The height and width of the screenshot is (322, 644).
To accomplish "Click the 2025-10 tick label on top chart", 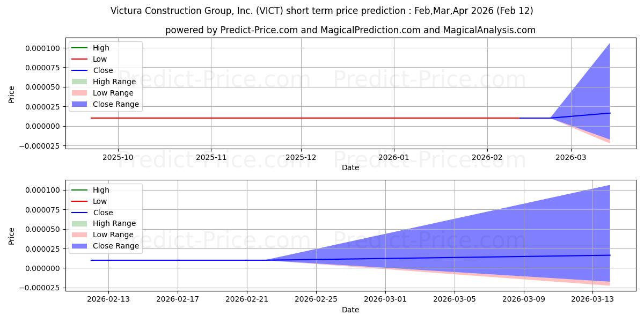I will 118,157.
